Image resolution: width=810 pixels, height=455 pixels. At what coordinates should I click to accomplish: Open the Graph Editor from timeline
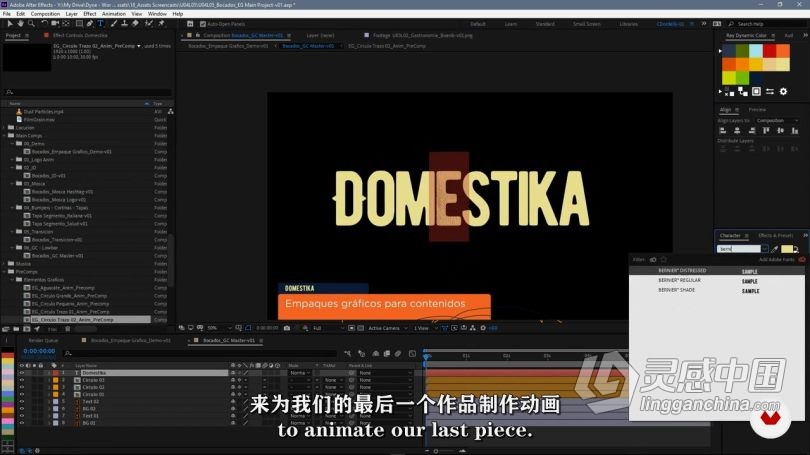tap(412, 354)
